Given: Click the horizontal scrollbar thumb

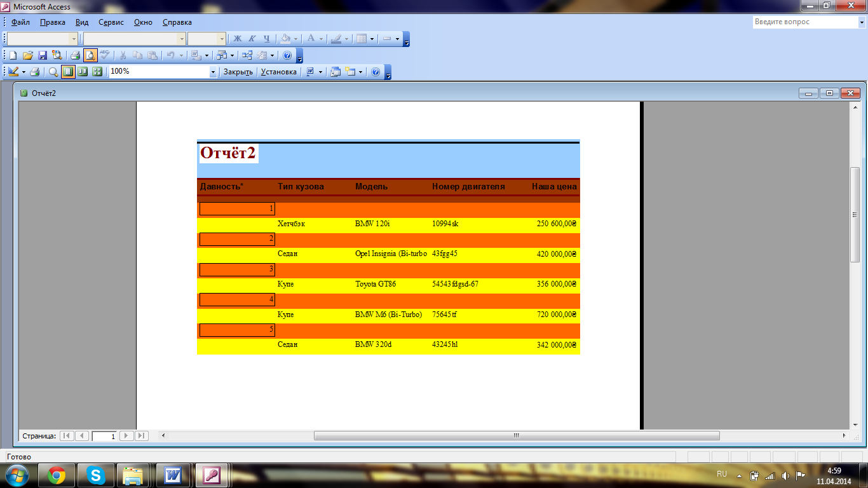Looking at the screenshot, I should (x=517, y=436).
